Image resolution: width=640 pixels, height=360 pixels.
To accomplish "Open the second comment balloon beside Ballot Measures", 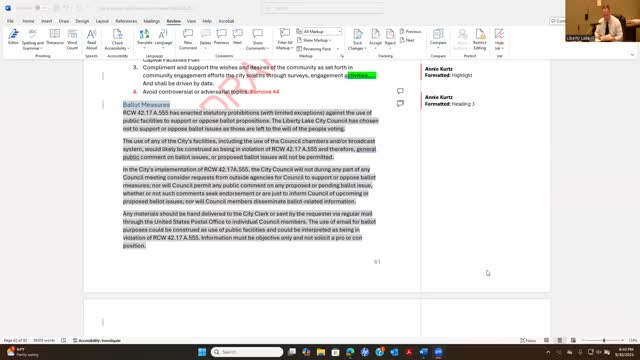I will (400, 104).
